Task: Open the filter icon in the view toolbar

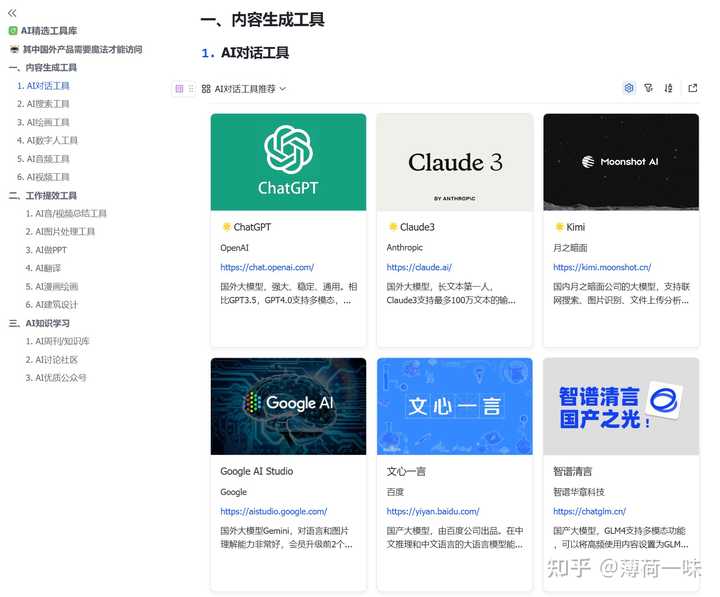Action: click(648, 88)
